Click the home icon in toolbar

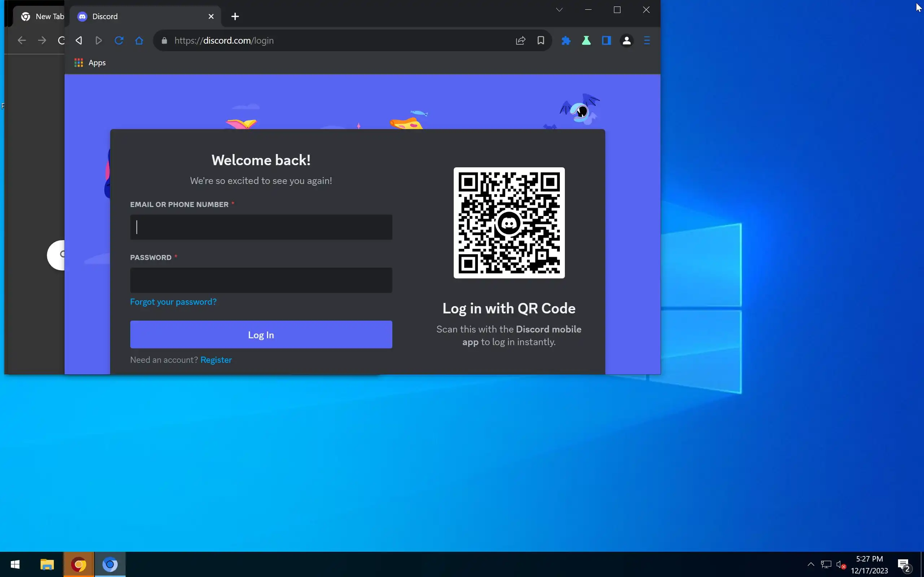click(139, 40)
